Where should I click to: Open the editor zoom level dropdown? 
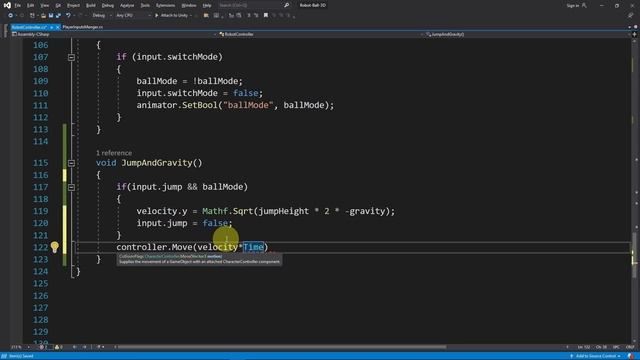point(20,347)
